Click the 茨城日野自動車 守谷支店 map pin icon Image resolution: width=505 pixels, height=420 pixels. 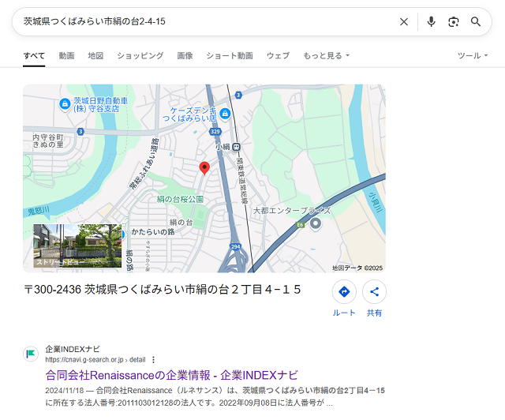pos(65,104)
